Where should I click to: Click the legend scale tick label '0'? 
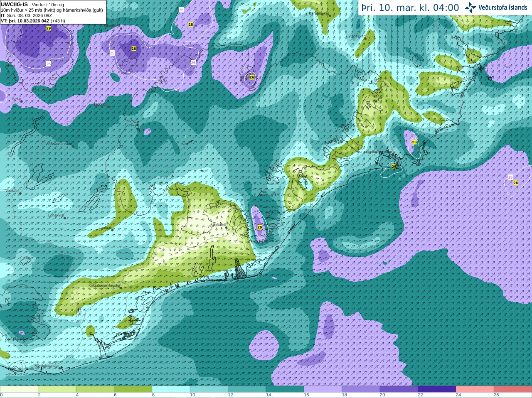1,395
